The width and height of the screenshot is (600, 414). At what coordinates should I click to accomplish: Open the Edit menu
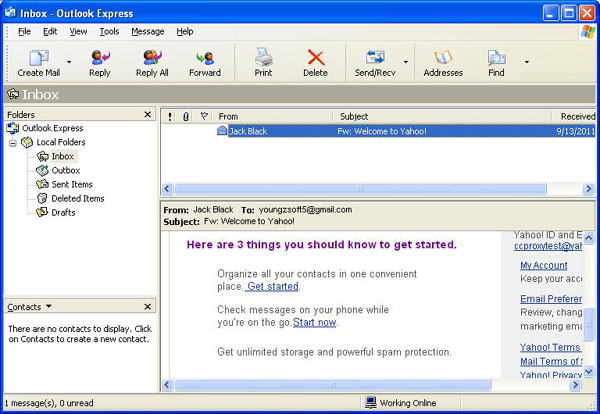[50, 31]
